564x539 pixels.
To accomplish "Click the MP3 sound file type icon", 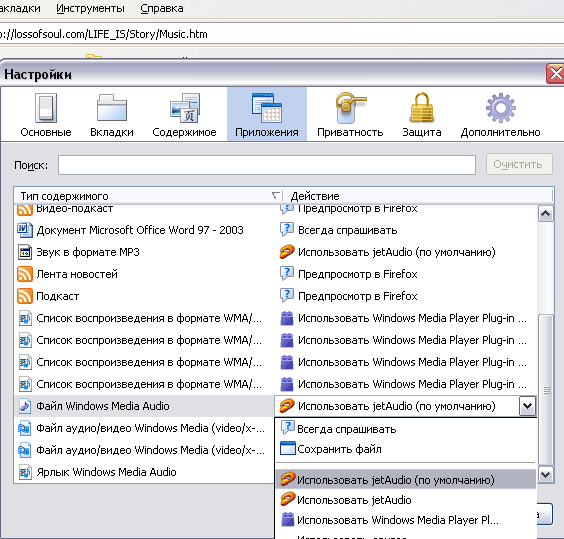I will [25, 252].
